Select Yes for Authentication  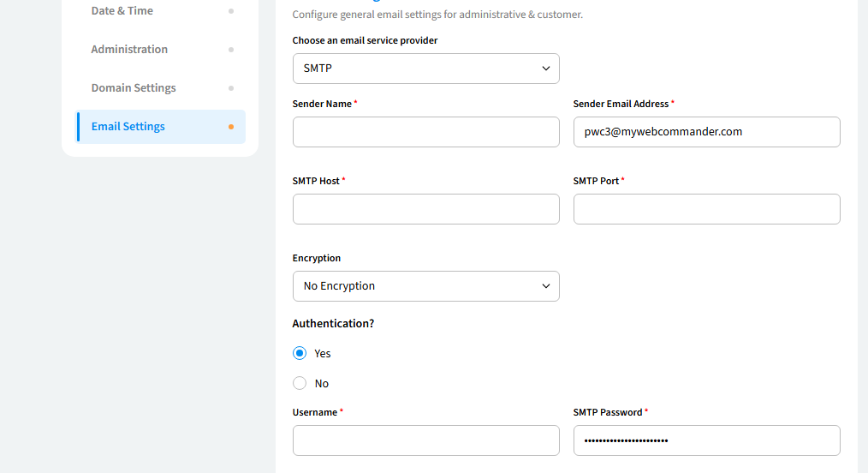pyautogui.click(x=300, y=353)
